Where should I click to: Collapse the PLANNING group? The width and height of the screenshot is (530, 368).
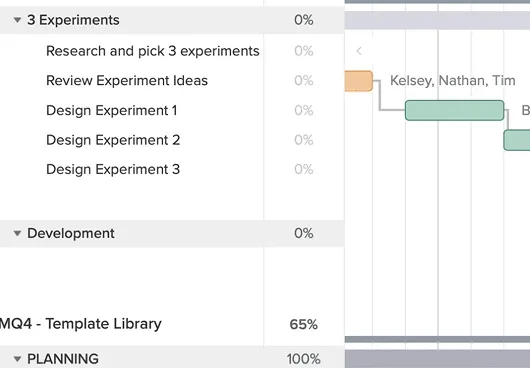(17, 359)
